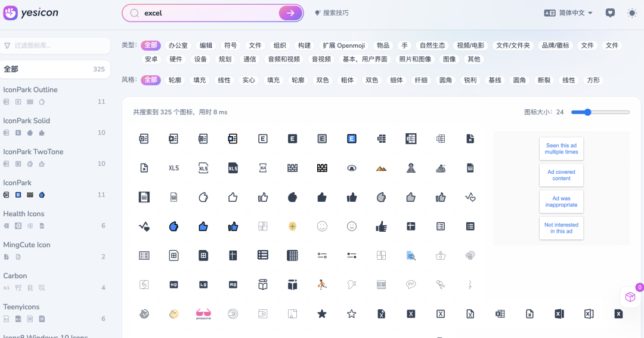This screenshot has height=338, width=644.
Task: Click 'Not interested in this ad'
Action: pos(562,228)
